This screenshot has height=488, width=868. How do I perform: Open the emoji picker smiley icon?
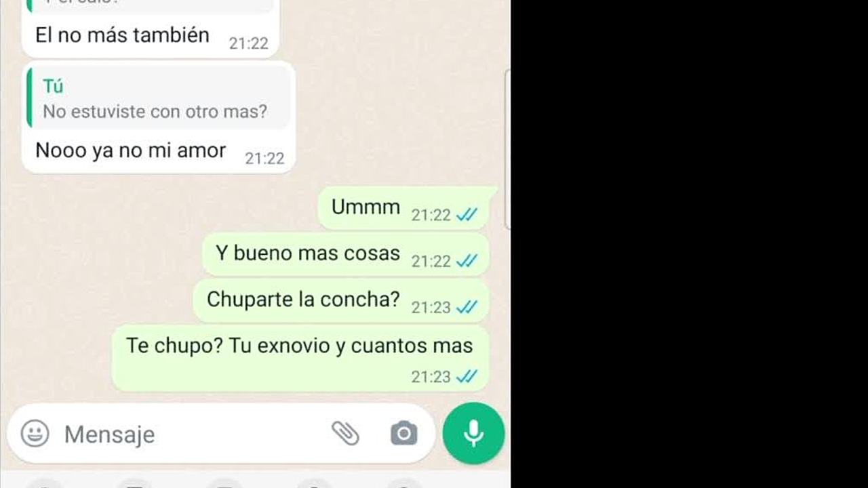(35, 433)
